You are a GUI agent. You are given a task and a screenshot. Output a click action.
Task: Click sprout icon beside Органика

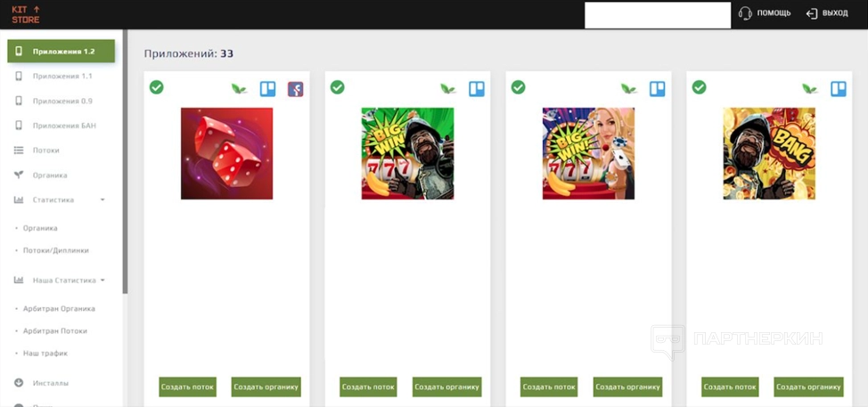19,175
